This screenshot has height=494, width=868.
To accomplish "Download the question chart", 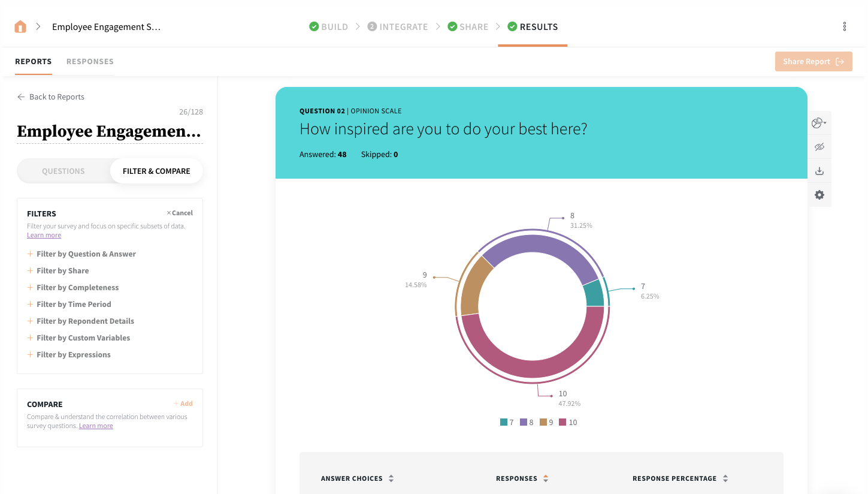I will [x=819, y=170].
